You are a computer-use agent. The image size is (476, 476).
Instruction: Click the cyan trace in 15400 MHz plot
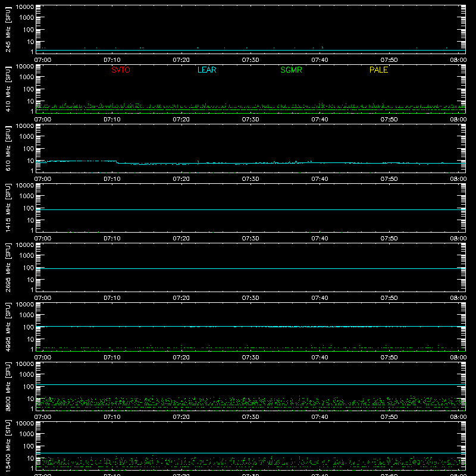[250, 453]
